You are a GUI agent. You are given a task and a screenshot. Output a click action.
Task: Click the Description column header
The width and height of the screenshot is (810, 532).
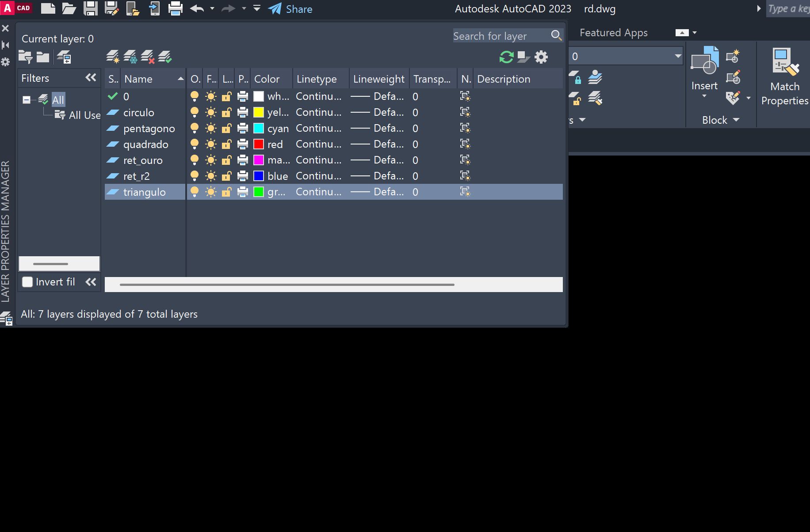pyautogui.click(x=518, y=79)
